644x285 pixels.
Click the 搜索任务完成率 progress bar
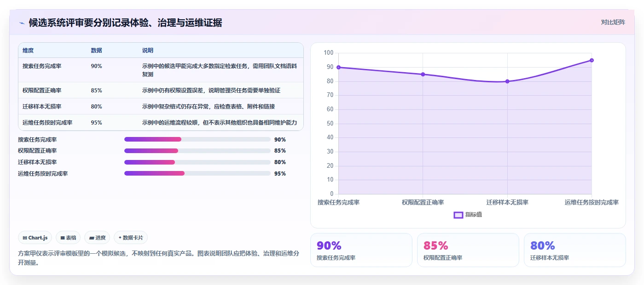197,139
